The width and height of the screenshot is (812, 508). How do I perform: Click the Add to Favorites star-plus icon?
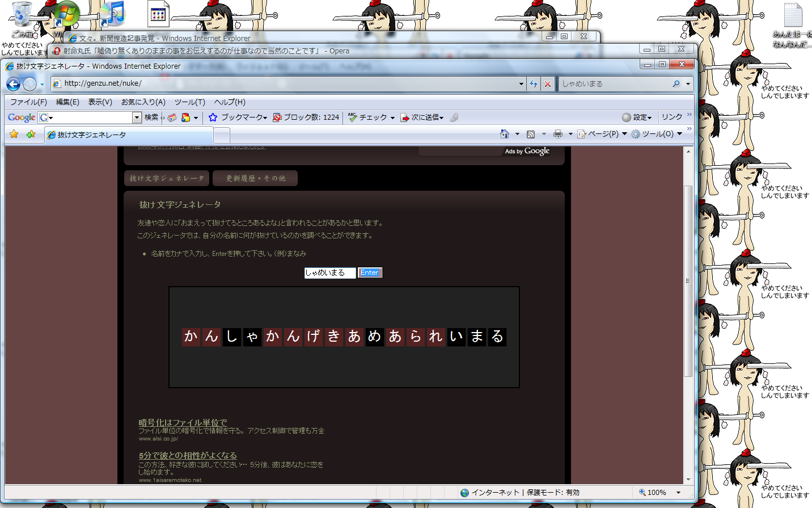click(31, 134)
